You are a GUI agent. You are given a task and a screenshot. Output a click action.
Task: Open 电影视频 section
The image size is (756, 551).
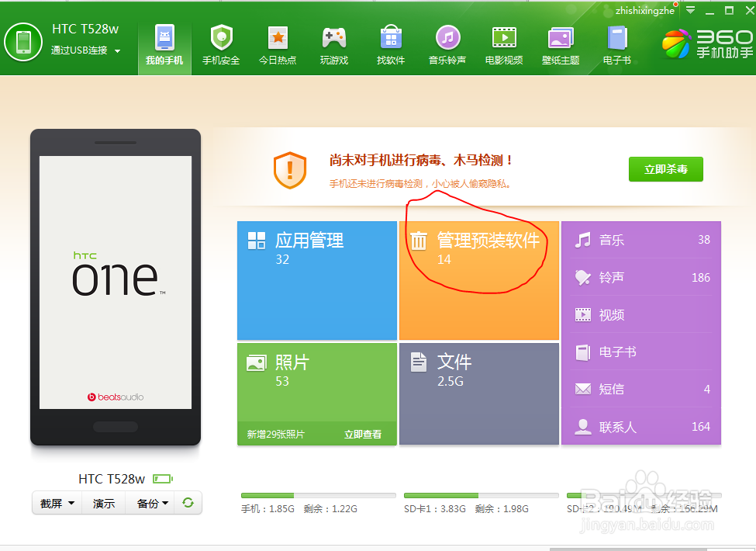(504, 45)
